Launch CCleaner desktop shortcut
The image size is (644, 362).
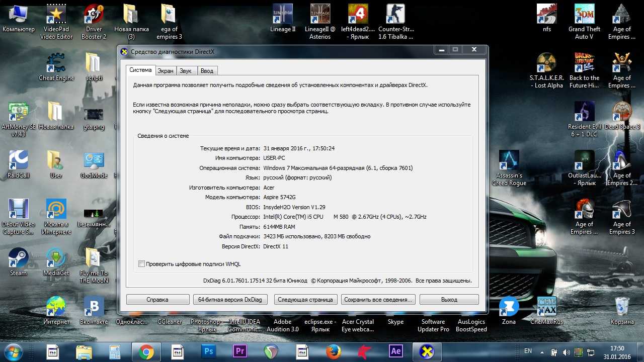pos(170,322)
